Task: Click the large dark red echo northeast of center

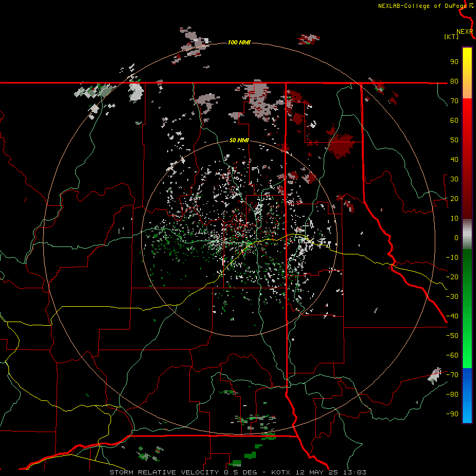Action: (x=341, y=146)
